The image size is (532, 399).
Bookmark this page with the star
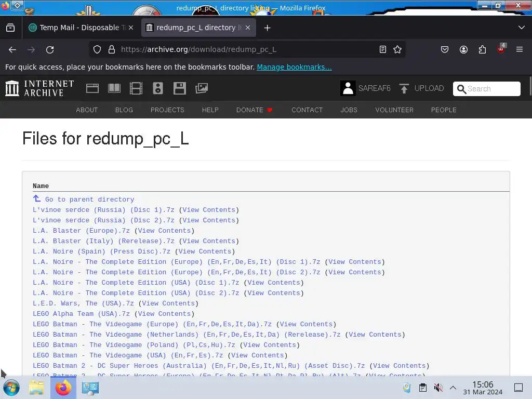[x=397, y=49]
